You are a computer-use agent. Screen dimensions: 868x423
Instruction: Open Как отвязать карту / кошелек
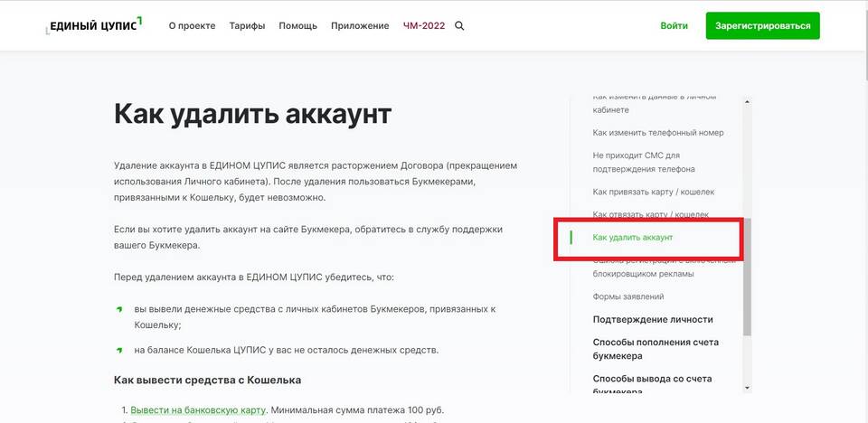tap(650, 214)
